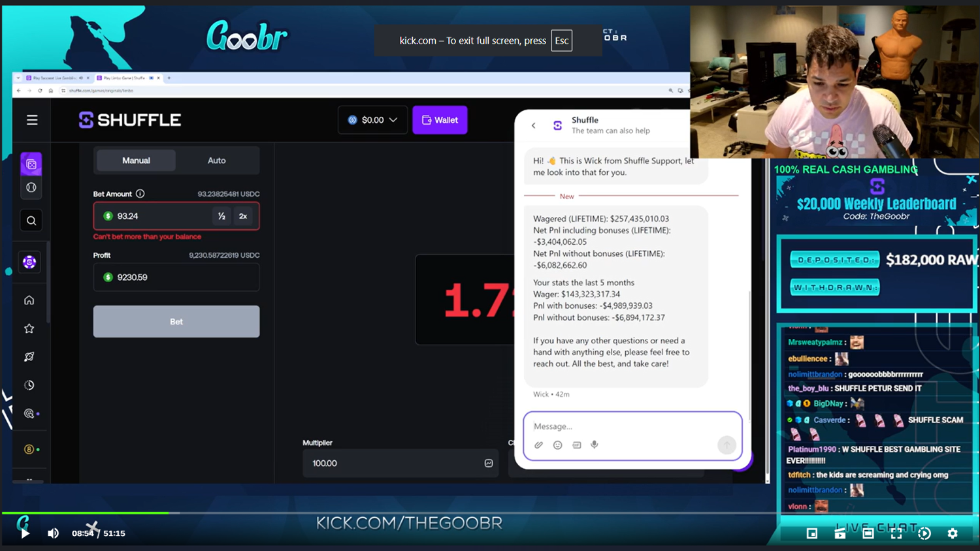Open Favorites star icon in sidebar
The image size is (980, 551).
[x=29, y=328]
